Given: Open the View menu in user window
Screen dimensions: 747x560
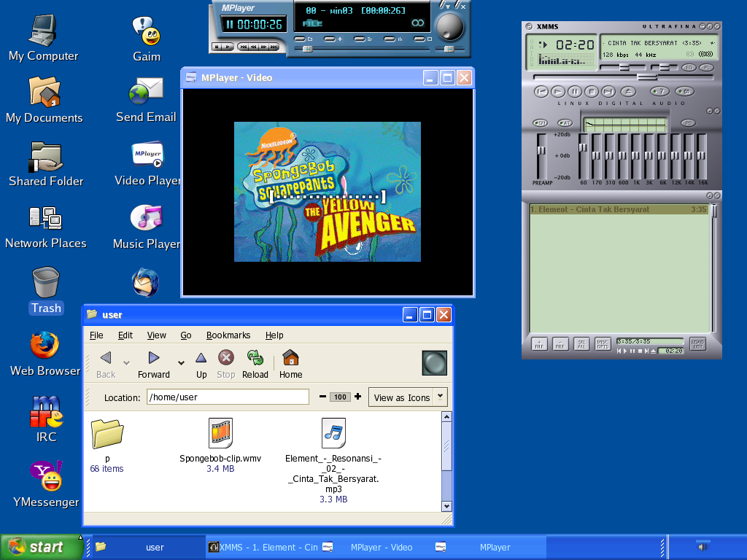Looking at the screenshot, I should 156,335.
